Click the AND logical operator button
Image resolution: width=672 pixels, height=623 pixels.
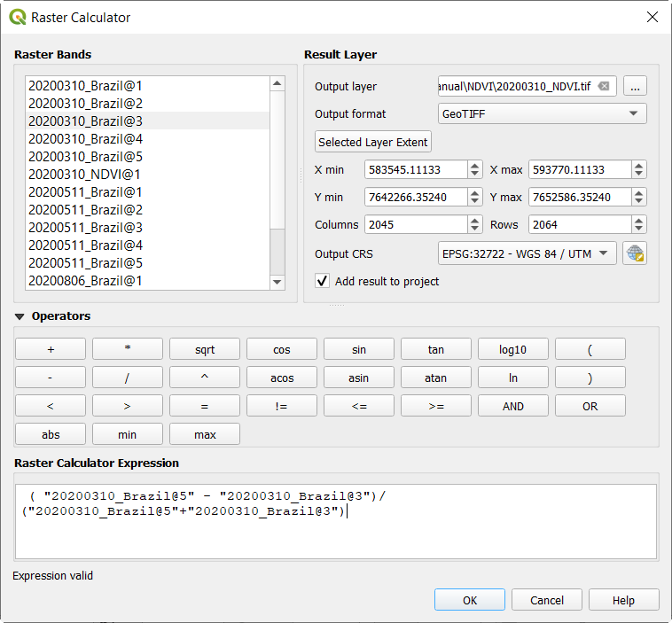click(512, 406)
